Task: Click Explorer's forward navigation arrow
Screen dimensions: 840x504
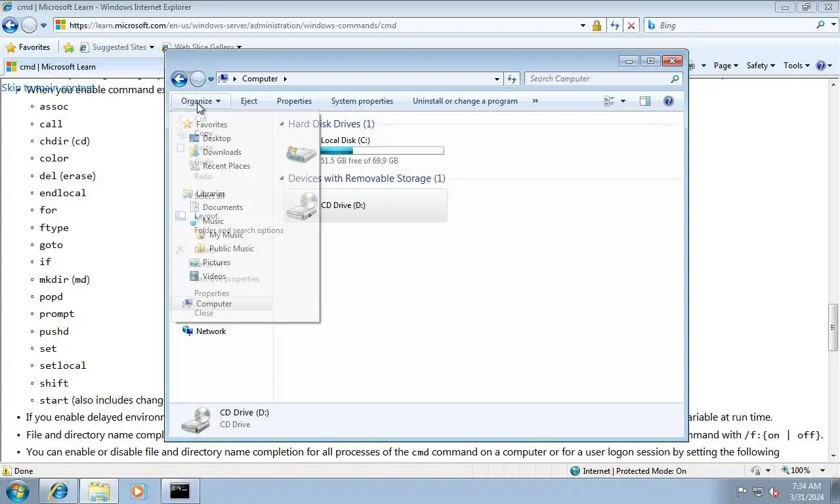Action: point(198,79)
